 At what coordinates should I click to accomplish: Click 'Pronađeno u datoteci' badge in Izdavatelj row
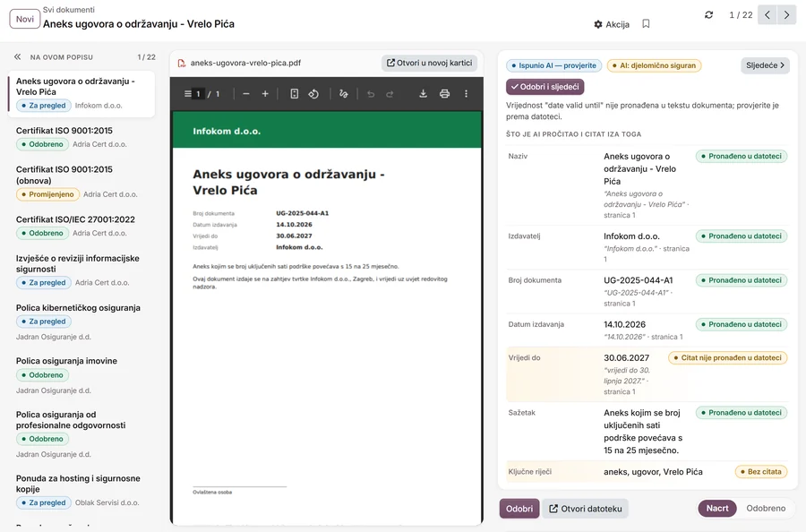[x=742, y=236]
